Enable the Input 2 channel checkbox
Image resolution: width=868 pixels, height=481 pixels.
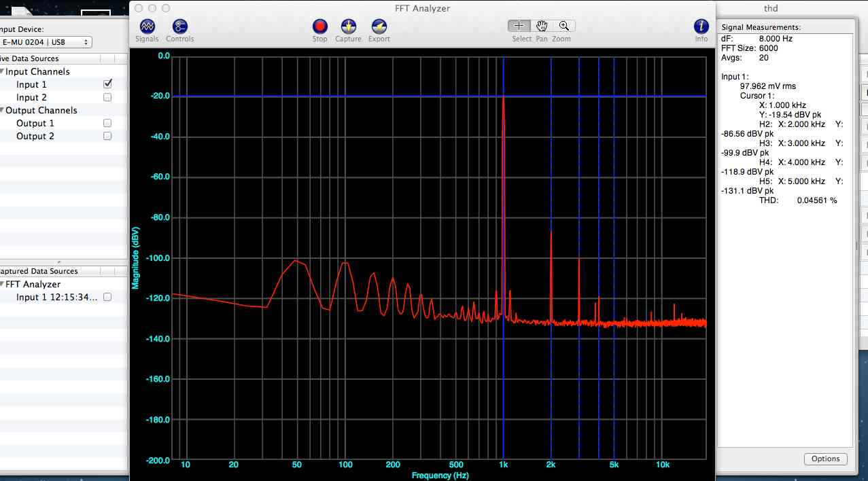point(107,97)
